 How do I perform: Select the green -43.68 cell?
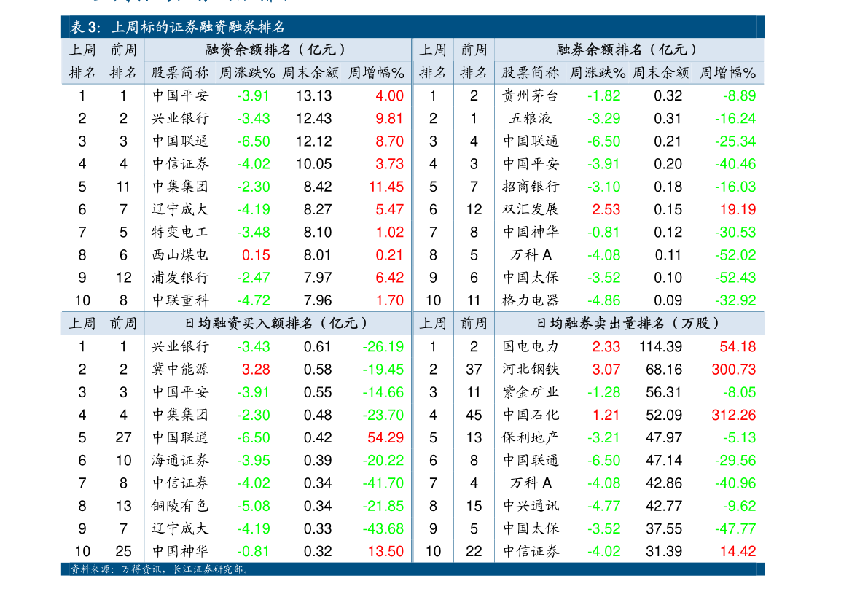click(383, 528)
